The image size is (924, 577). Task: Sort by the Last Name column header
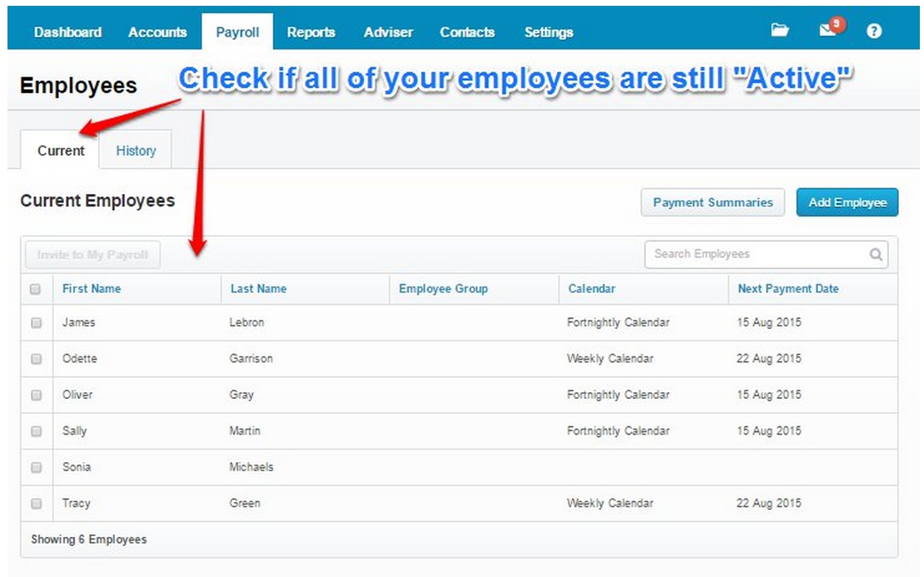click(x=258, y=289)
